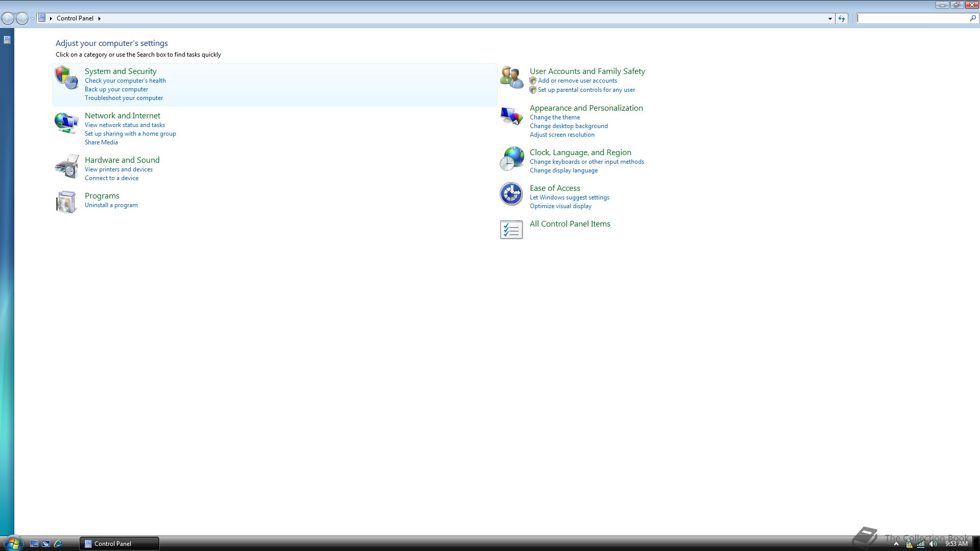Open User Accounts and Family Safety
This screenshot has height=551, width=980.
pos(587,71)
